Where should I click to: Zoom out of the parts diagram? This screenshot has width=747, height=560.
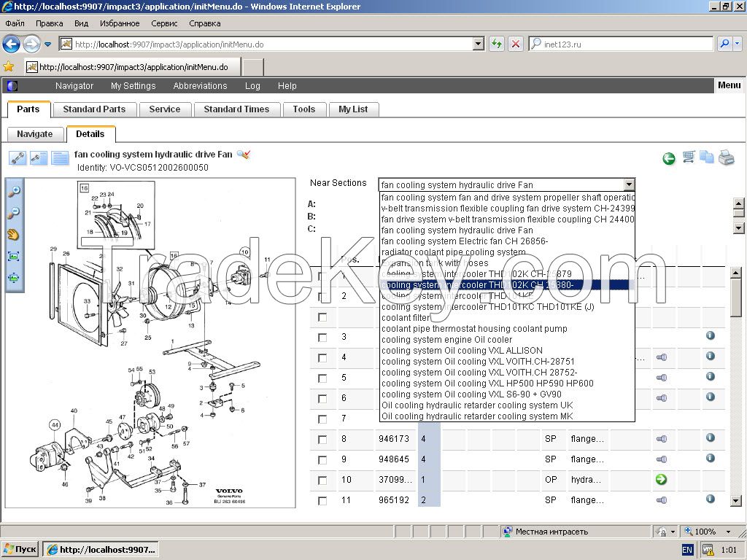15,212
